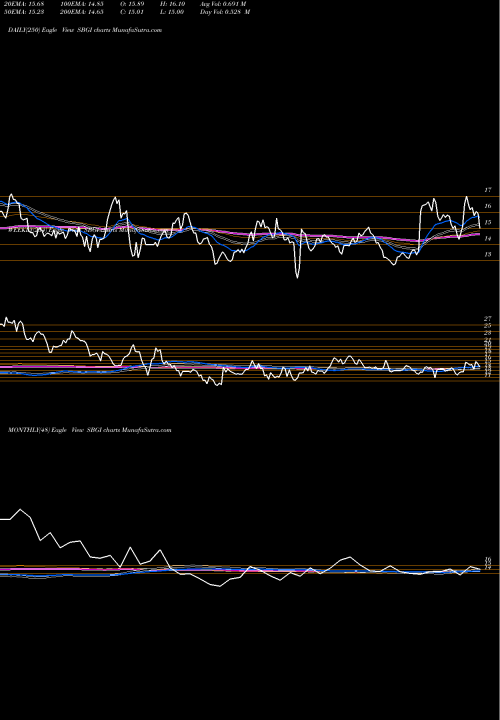
Task: Click the Day Vol reading
Action: click(225, 12)
